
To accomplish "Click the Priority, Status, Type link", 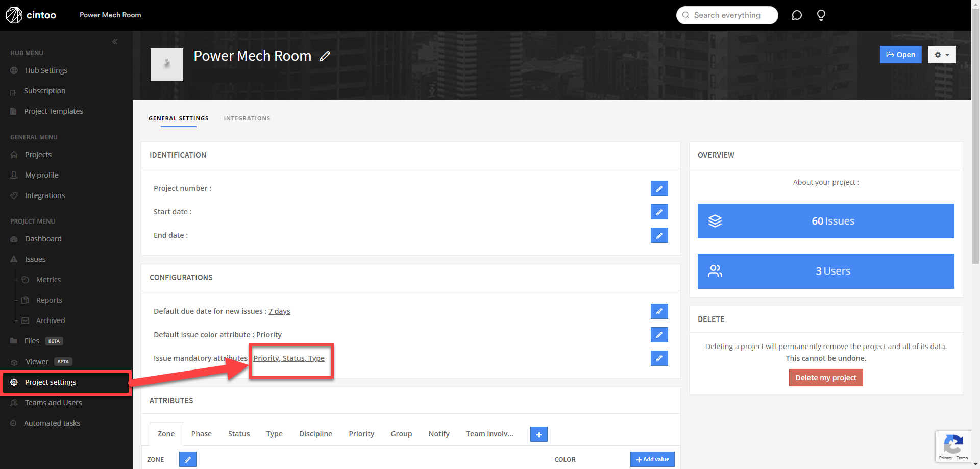I will pos(289,358).
